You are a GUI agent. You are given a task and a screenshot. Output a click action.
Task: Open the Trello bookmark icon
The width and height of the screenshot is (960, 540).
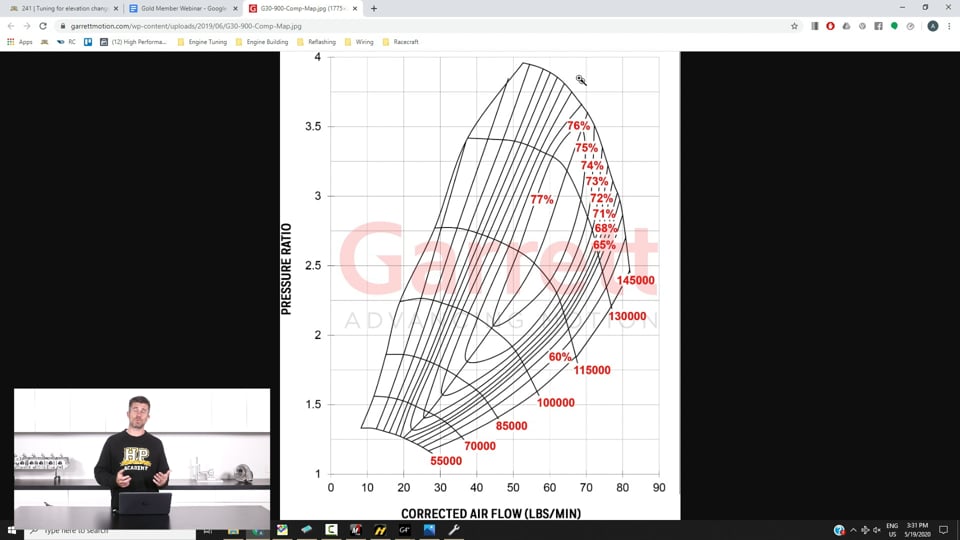click(88, 42)
